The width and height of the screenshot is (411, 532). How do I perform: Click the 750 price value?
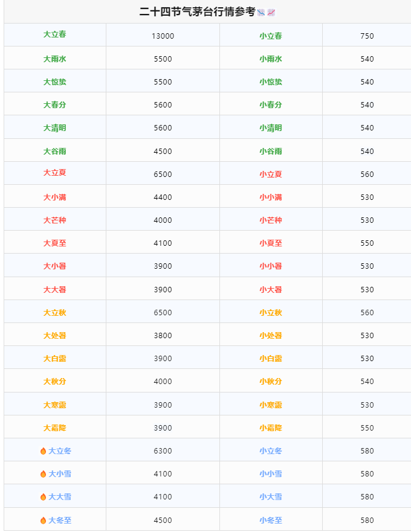(x=367, y=36)
